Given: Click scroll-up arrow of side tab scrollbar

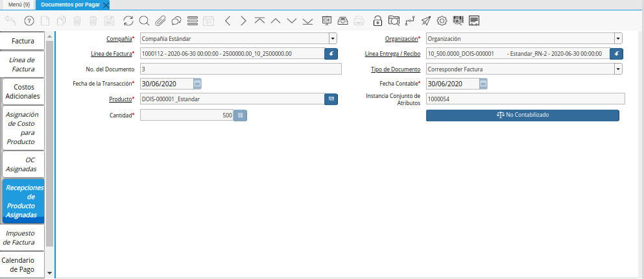Looking at the screenshot, I should coord(50,36).
